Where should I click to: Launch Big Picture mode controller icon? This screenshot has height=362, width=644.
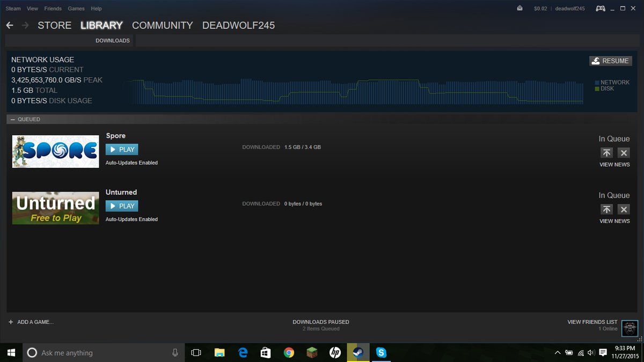pyautogui.click(x=601, y=8)
